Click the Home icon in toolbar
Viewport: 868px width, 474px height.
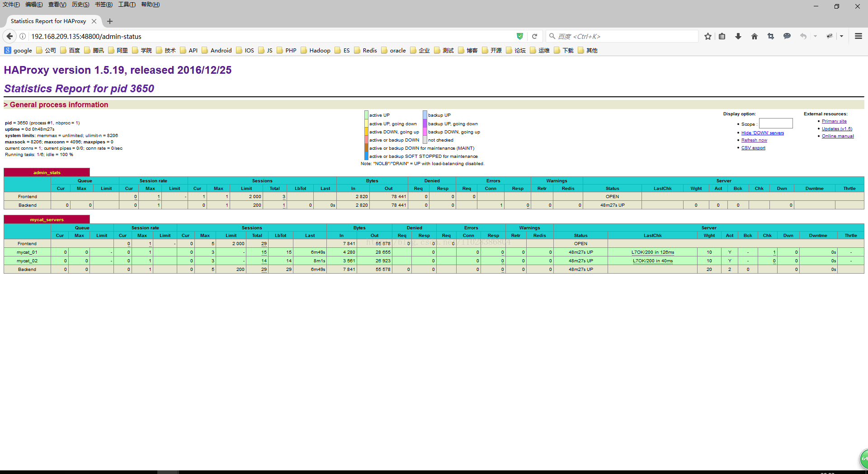[755, 36]
